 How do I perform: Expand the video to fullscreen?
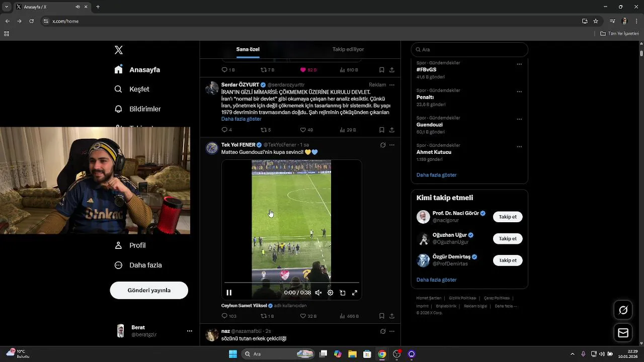click(x=355, y=293)
